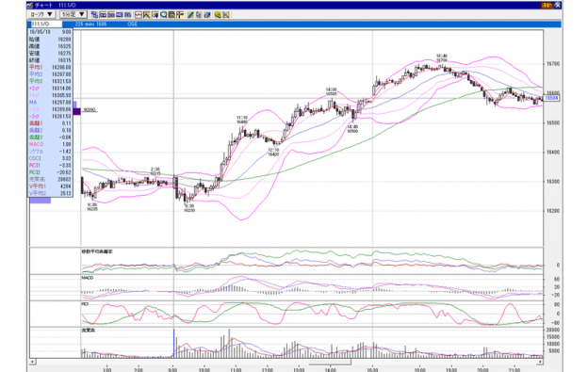Click the left arrow of the horizontal scrollbar
Image resolution: width=588 pixels, height=372 pixels.
[33, 362]
